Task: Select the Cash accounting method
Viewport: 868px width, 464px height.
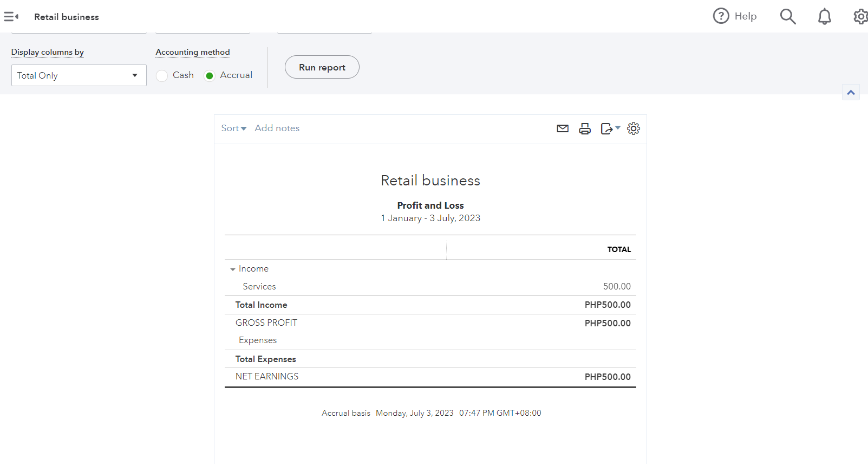Action: click(162, 75)
